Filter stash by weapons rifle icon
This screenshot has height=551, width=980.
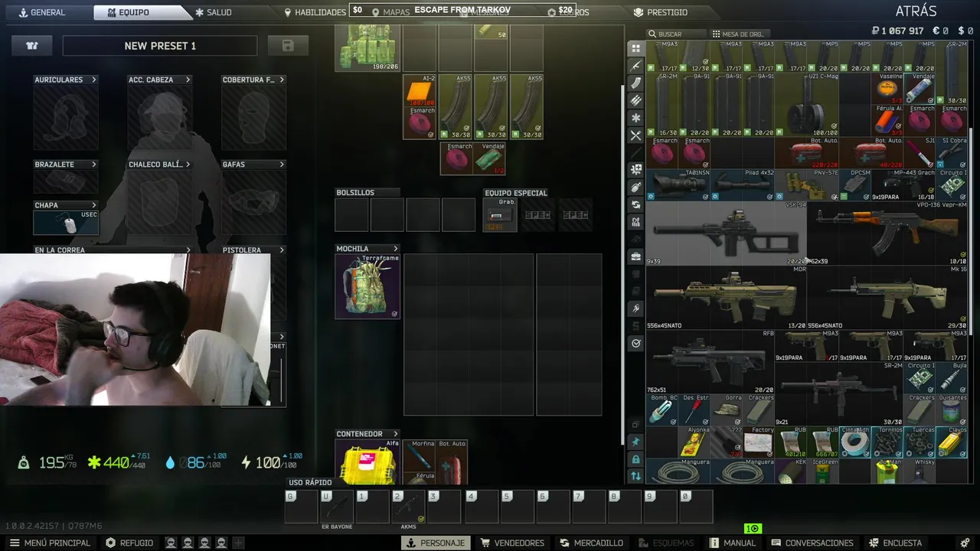[635, 66]
